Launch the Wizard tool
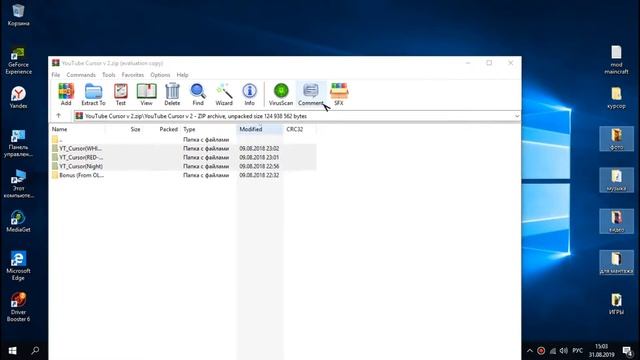This screenshot has width=640, height=360. pyautogui.click(x=224, y=94)
